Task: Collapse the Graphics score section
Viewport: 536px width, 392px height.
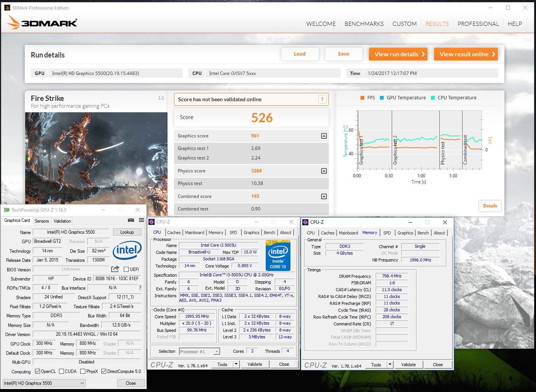Action: pyautogui.click(x=324, y=136)
